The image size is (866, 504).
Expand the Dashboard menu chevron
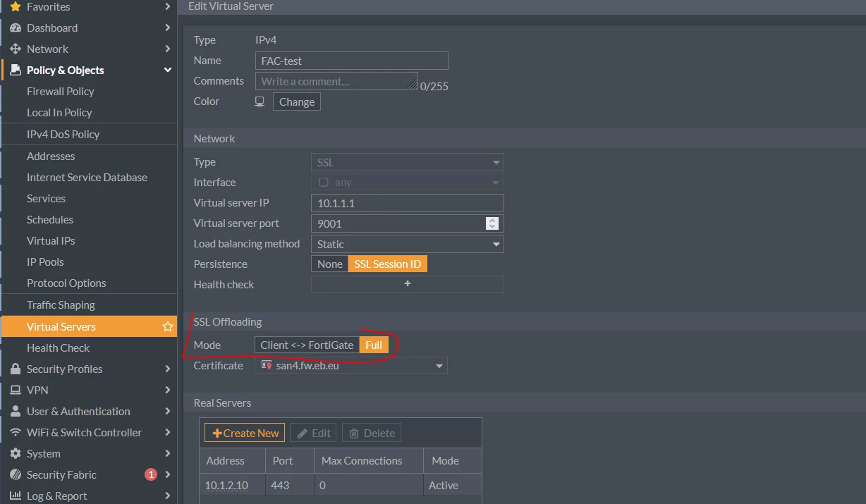click(167, 28)
